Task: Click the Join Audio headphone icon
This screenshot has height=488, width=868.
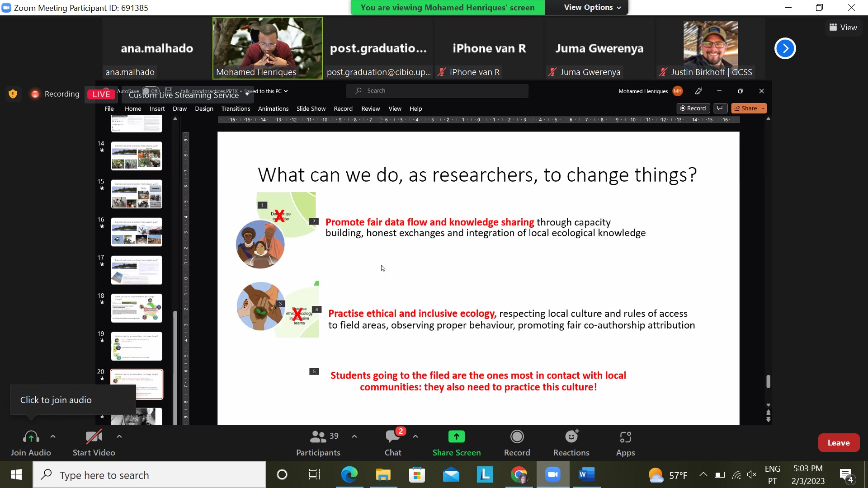Action: coord(31,436)
